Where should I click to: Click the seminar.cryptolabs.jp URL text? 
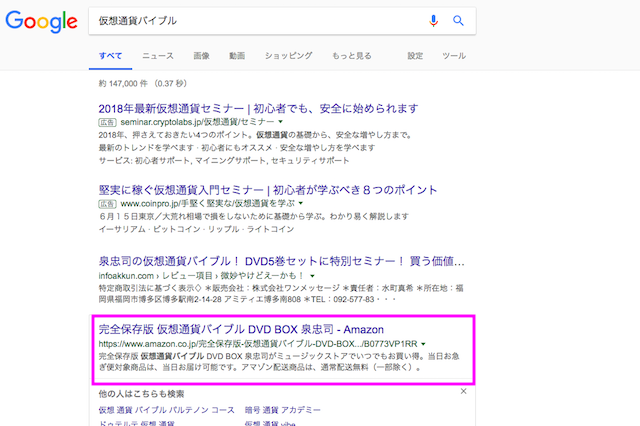coord(197,122)
